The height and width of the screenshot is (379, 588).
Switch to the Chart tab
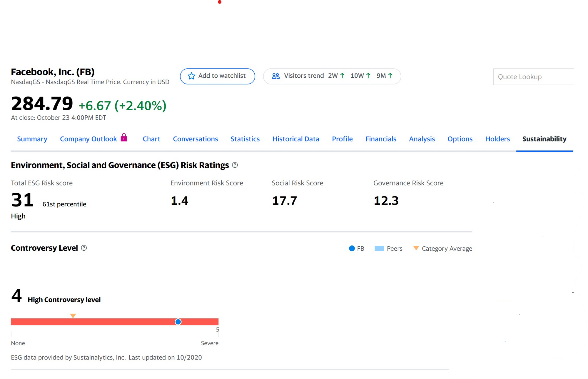151,139
